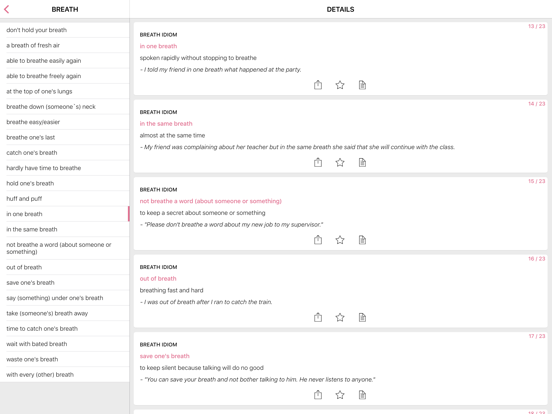Open 'hardly have time to breathe'
Viewport: 552px width, 414px height.
point(65,168)
